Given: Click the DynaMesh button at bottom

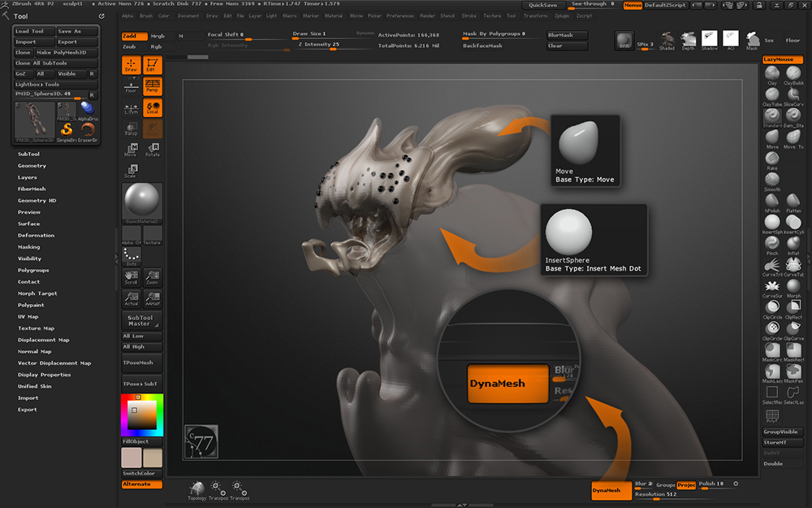Looking at the screenshot, I should click(x=611, y=490).
